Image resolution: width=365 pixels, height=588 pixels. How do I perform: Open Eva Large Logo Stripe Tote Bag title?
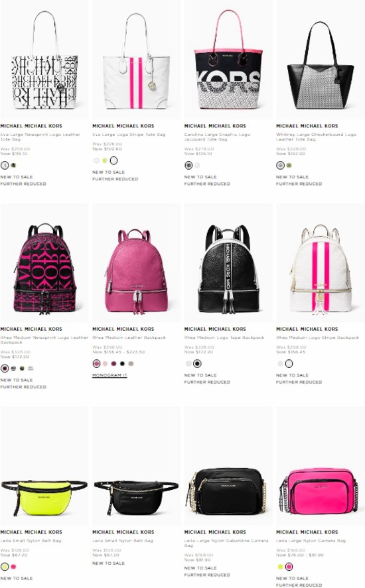pos(129,135)
